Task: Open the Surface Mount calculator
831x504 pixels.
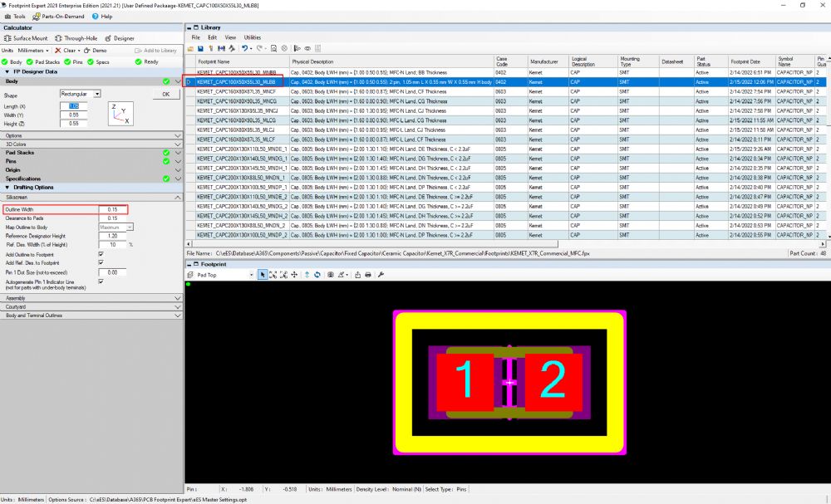Action: 26,38
